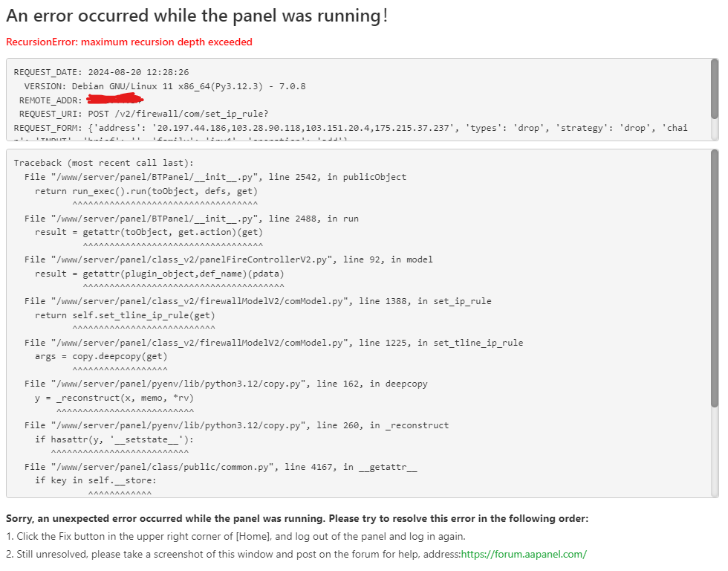Click the redacted REMOTE_ADDR value

click(x=114, y=99)
